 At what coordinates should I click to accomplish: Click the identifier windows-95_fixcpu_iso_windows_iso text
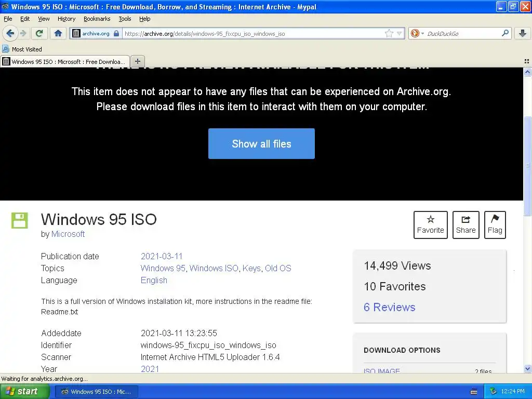(x=208, y=345)
